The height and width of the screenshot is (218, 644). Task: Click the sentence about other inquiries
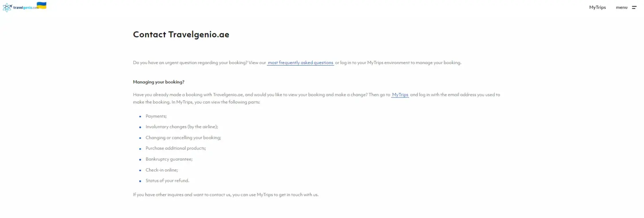click(226, 195)
